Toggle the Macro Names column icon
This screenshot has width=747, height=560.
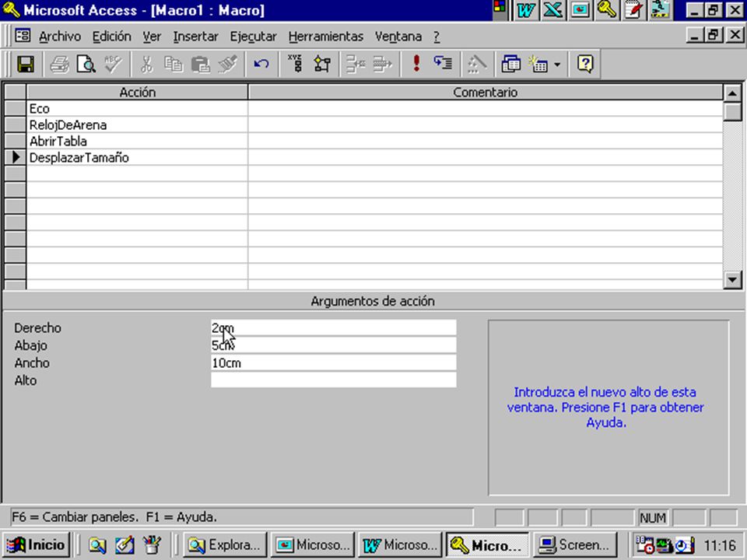(296, 64)
